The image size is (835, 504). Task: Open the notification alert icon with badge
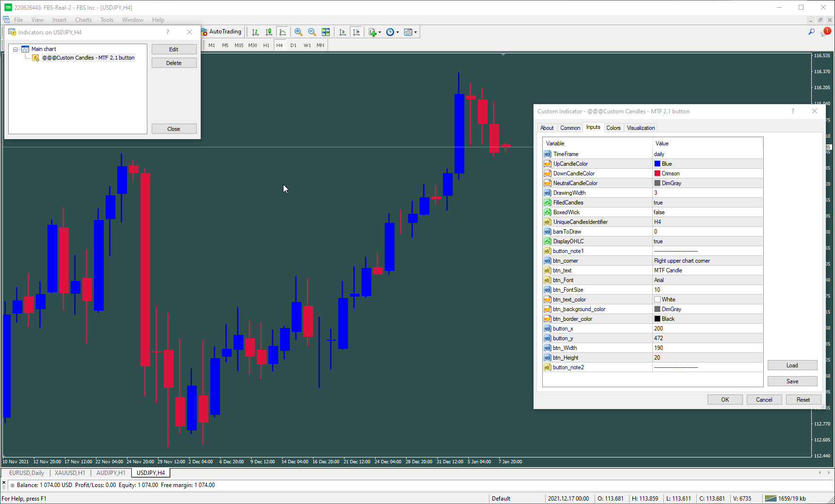tap(825, 32)
